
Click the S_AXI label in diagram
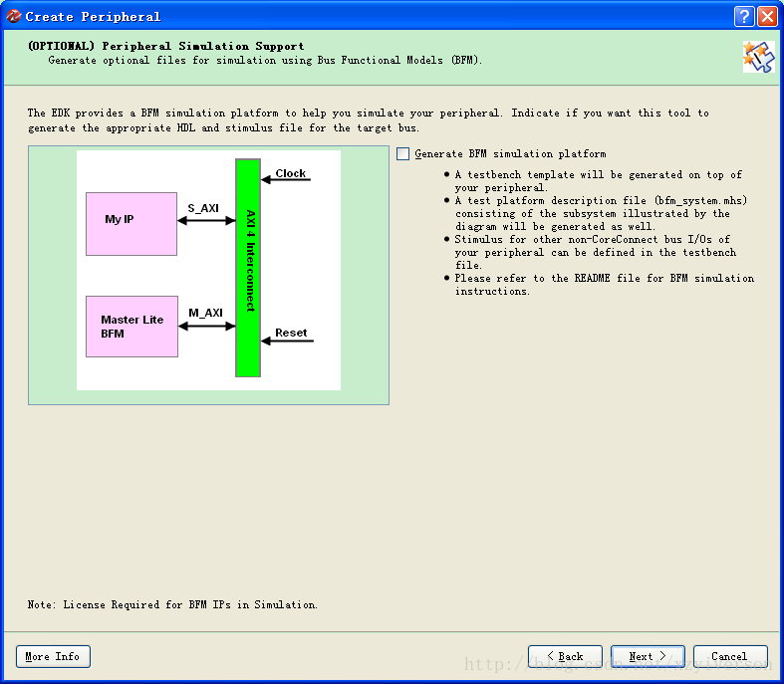point(203,208)
